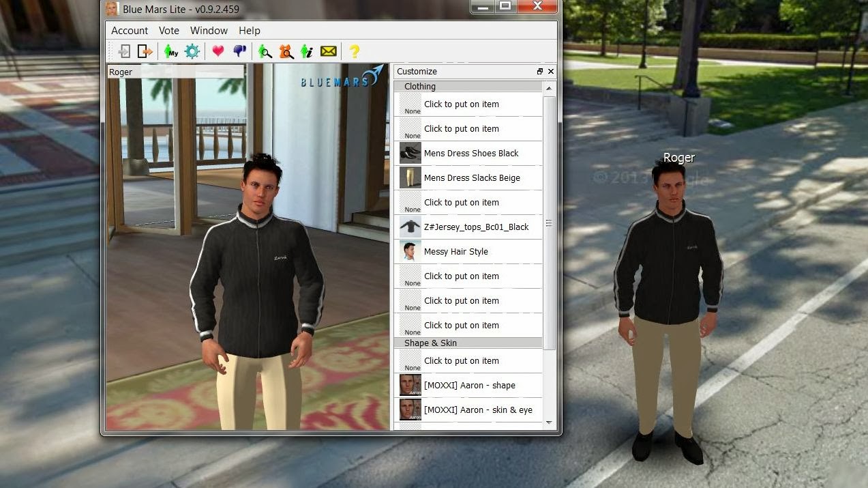This screenshot has width=868, height=488.
Task: Click the [MOXXI] Aaron - shape thumbnail
Action: 410,385
